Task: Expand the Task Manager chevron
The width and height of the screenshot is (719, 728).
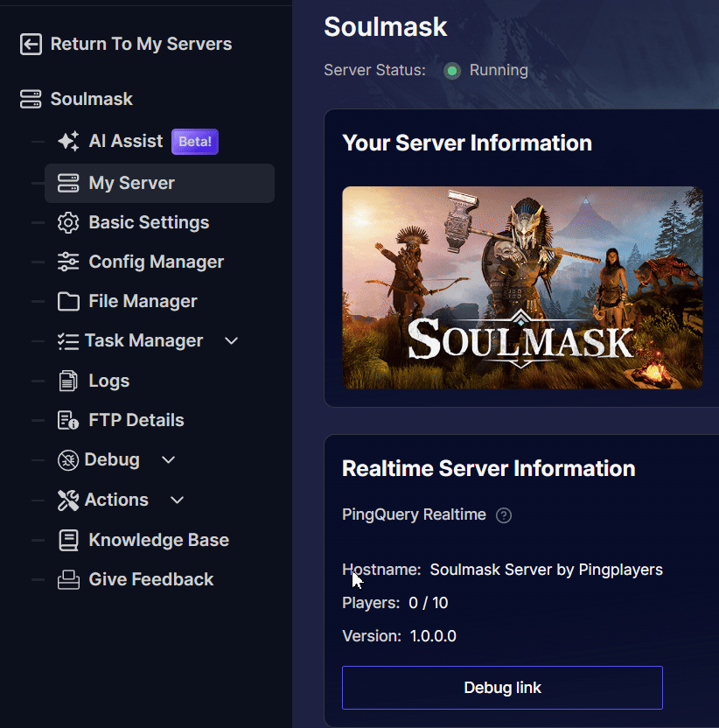Action: point(231,341)
